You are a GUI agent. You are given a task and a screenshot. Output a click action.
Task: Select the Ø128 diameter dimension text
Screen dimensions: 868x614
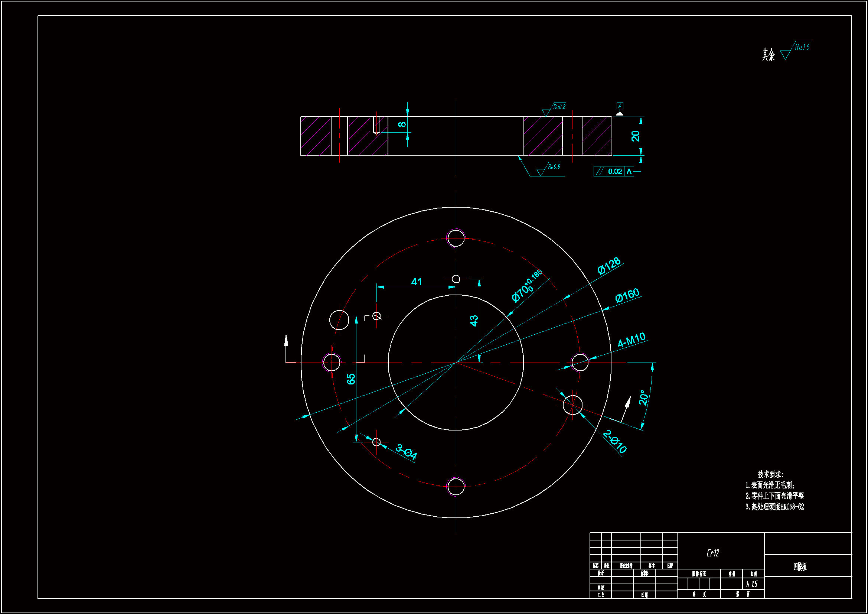tap(609, 266)
